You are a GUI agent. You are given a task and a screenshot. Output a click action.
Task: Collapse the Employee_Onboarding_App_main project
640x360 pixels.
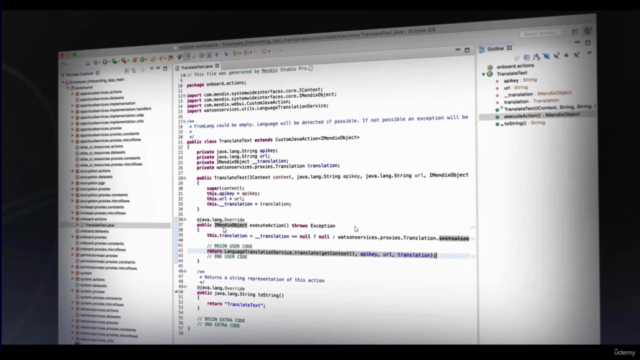coord(63,82)
